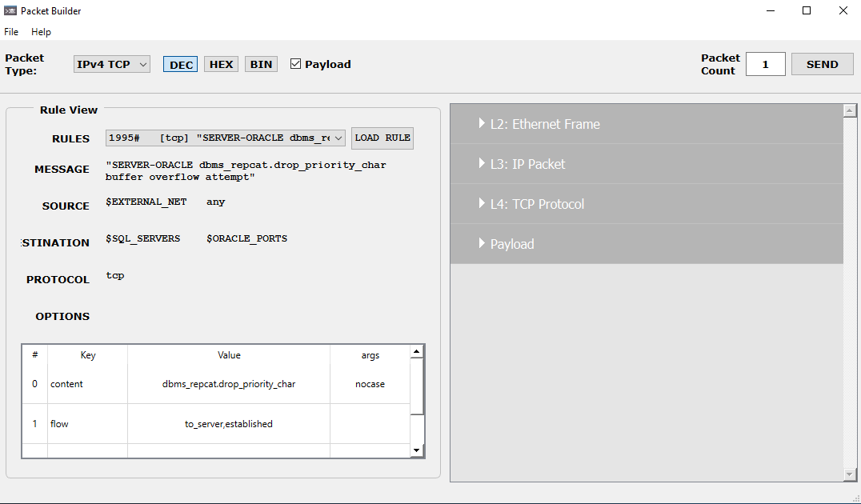Click the 'Value' column header
The image size is (861, 504).
coord(229,355)
